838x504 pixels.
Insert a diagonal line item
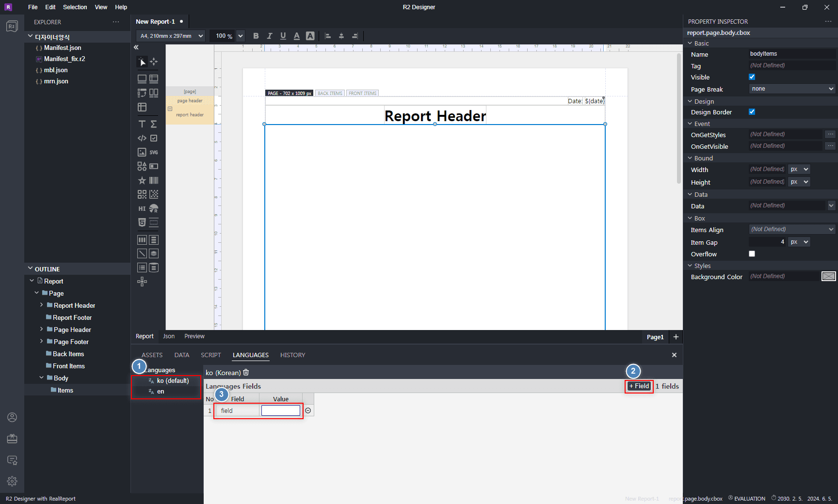pos(142,253)
